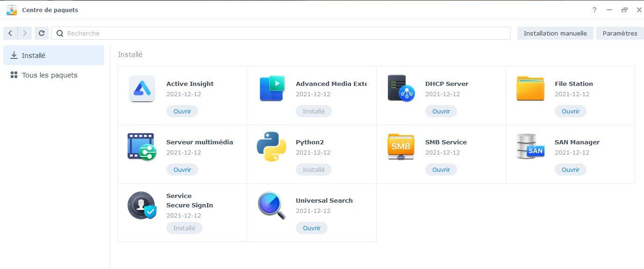Open SMB Service with Ouvrir button
This screenshot has height=269, width=644.
(441, 170)
